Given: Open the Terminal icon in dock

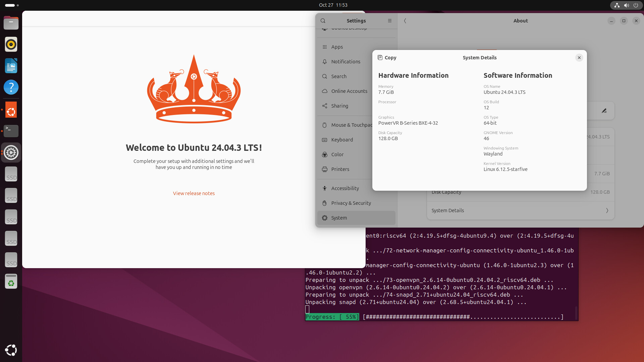Looking at the screenshot, I should tap(11, 131).
